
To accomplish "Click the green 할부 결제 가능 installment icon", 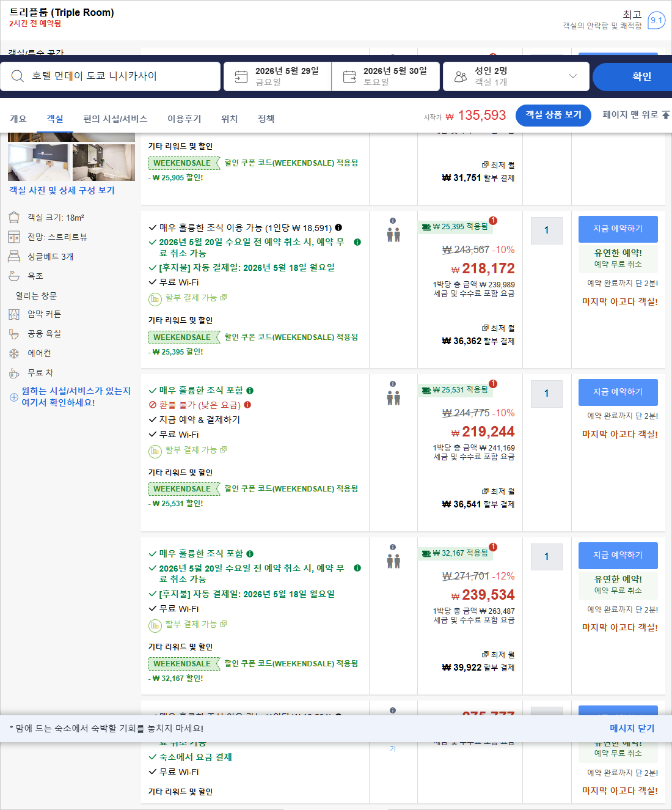I will (x=155, y=298).
